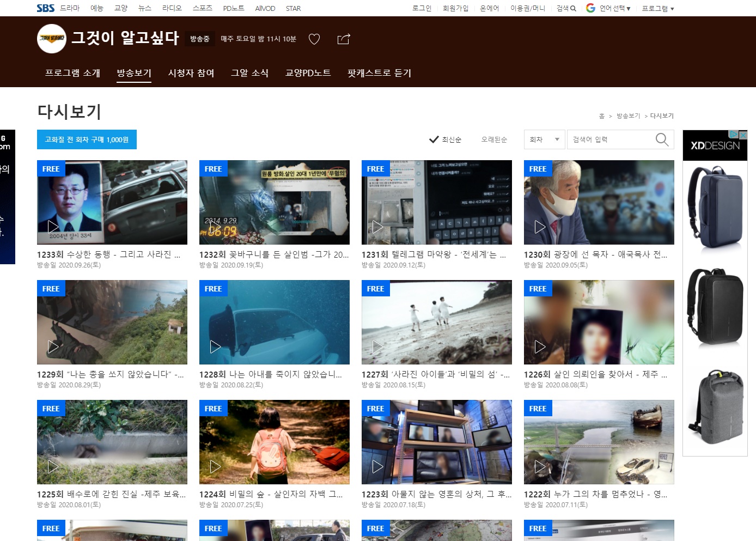Click the share icon beside the heart
This screenshot has height=541, width=756.
pyautogui.click(x=344, y=39)
